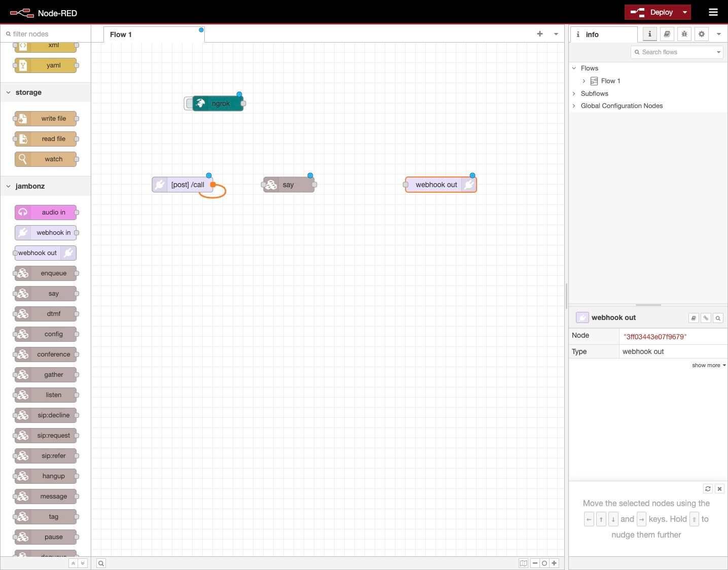Open the debug messages bug icon

pos(684,34)
